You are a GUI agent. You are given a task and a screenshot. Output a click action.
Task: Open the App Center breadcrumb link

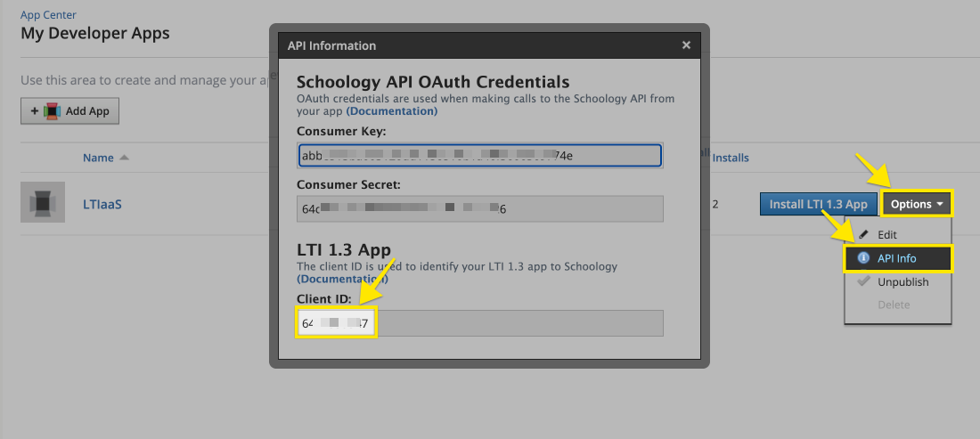click(x=49, y=14)
